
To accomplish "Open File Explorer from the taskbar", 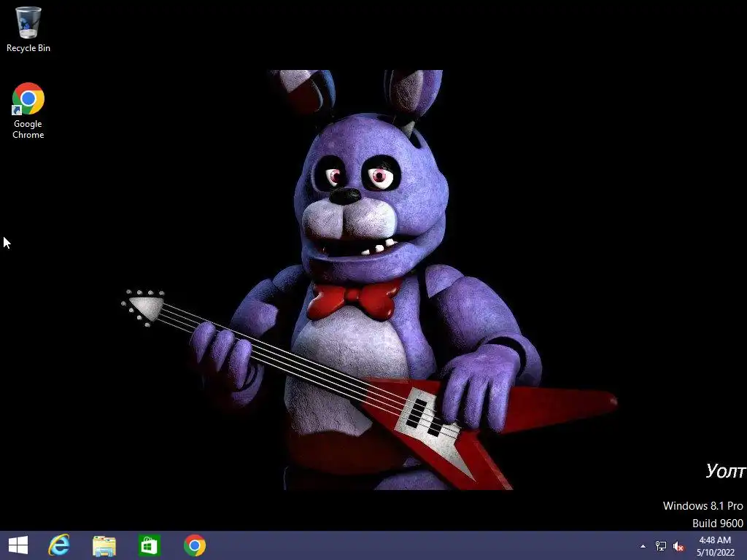I will pos(104,545).
